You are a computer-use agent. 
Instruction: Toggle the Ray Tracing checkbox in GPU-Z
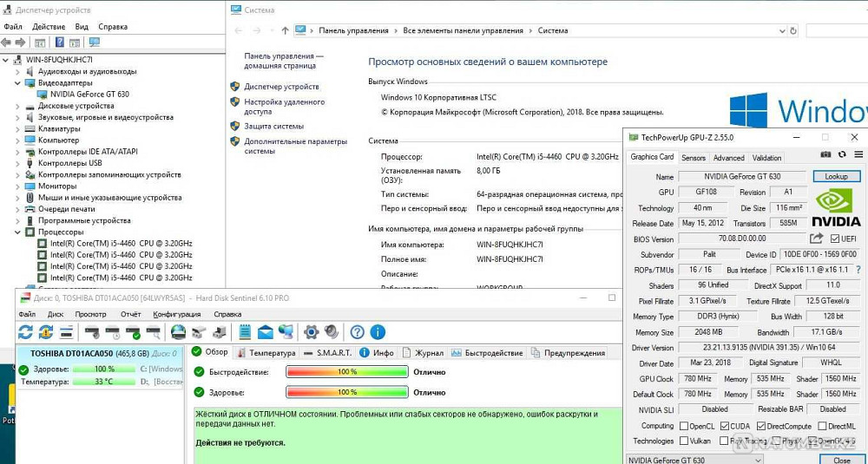point(724,441)
